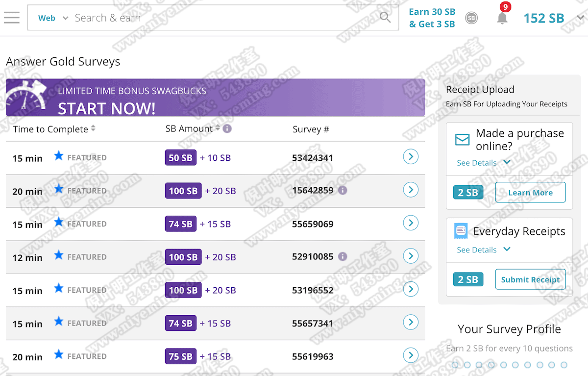
Task: Click the first survey profile progress dot
Action: (455, 365)
